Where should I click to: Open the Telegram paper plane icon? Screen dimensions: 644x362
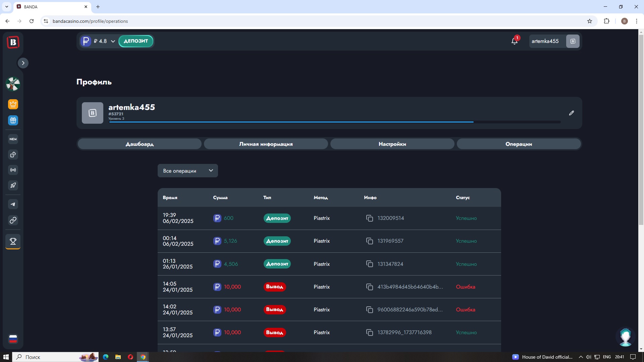click(x=13, y=204)
